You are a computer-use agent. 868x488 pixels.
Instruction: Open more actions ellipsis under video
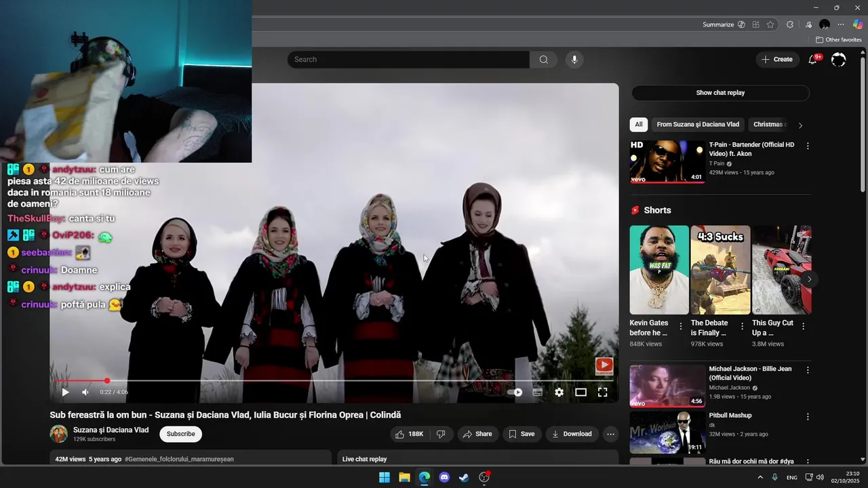pyautogui.click(x=610, y=434)
